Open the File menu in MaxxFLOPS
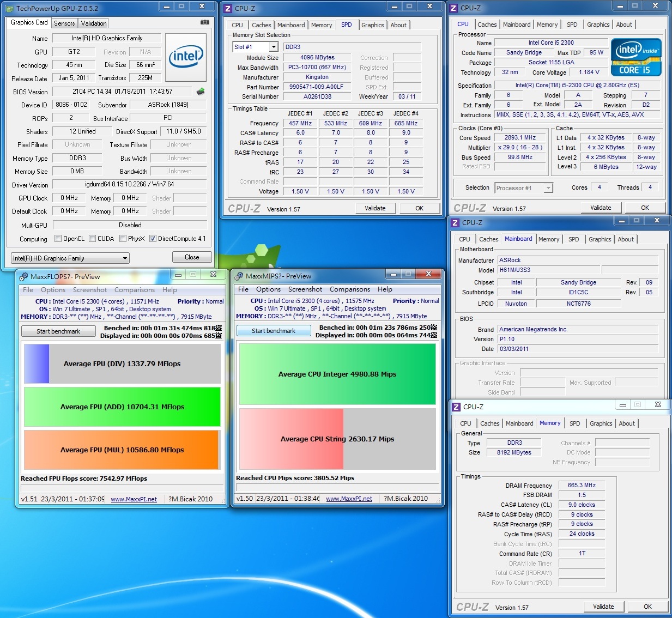The width and height of the screenshot is (672, 618). coord(28,290)
